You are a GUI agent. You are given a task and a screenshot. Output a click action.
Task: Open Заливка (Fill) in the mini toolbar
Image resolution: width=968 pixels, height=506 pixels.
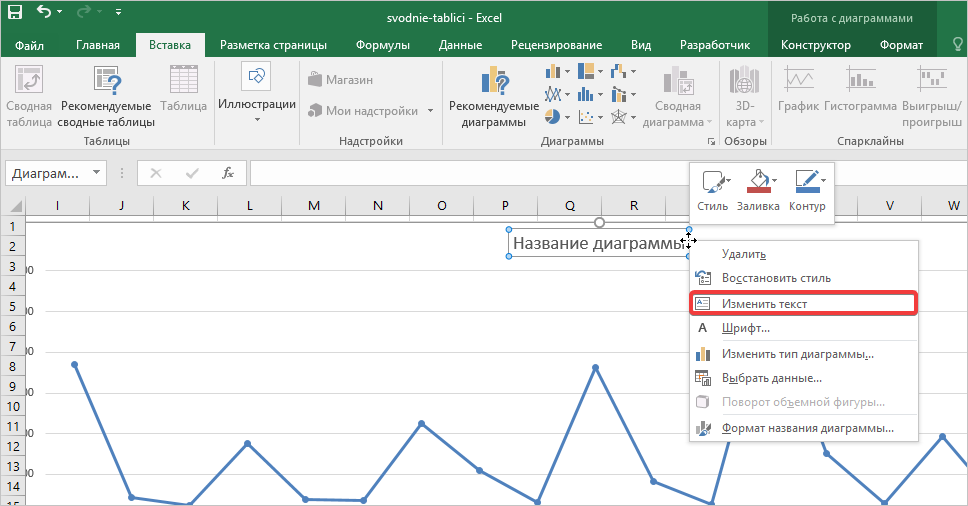coord(757,188)
